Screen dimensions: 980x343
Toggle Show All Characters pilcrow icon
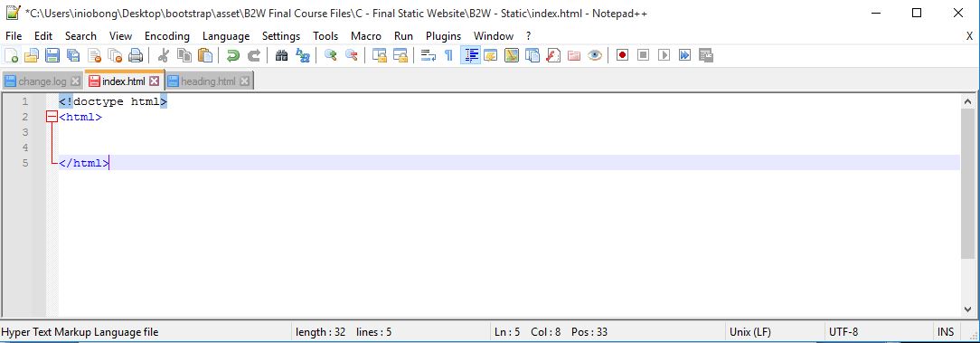[x=448, y=56]
